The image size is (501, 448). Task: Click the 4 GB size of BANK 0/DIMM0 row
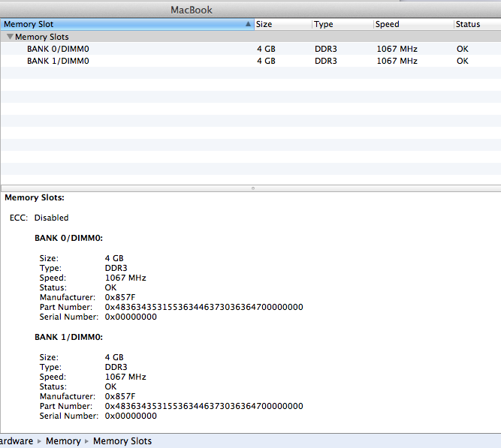pos(266,49)
